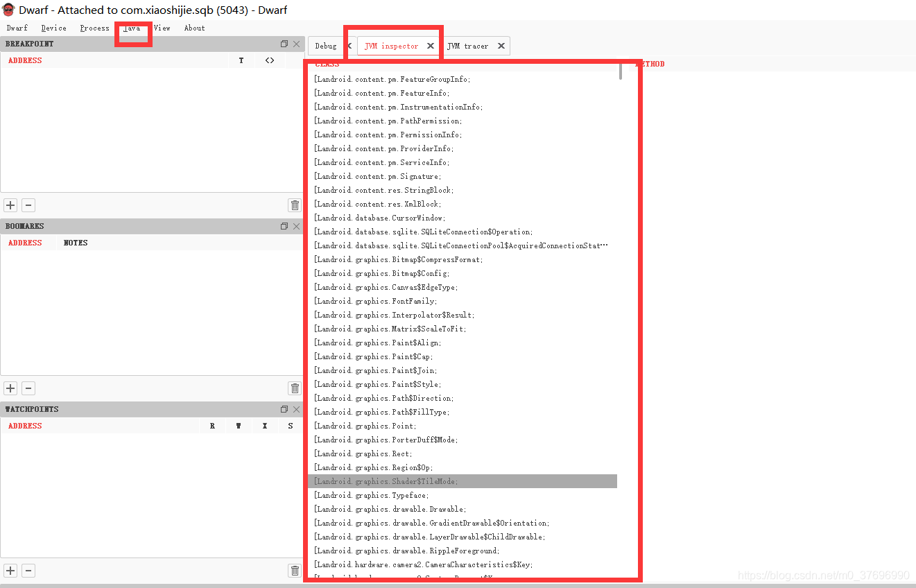Select class database.CursorWindow
916x588 pixels.
[463, 218]
